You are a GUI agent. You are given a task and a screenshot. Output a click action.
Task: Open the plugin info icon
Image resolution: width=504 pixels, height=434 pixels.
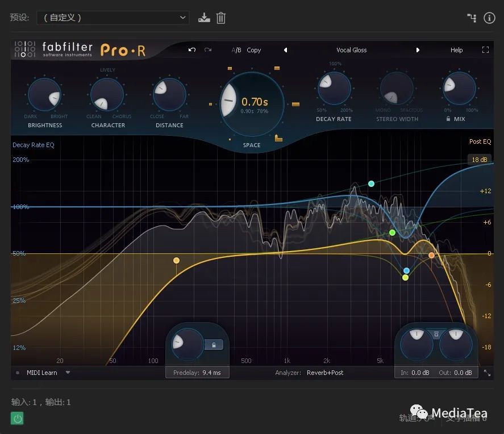pyautogui.click(x=489, y=18)
